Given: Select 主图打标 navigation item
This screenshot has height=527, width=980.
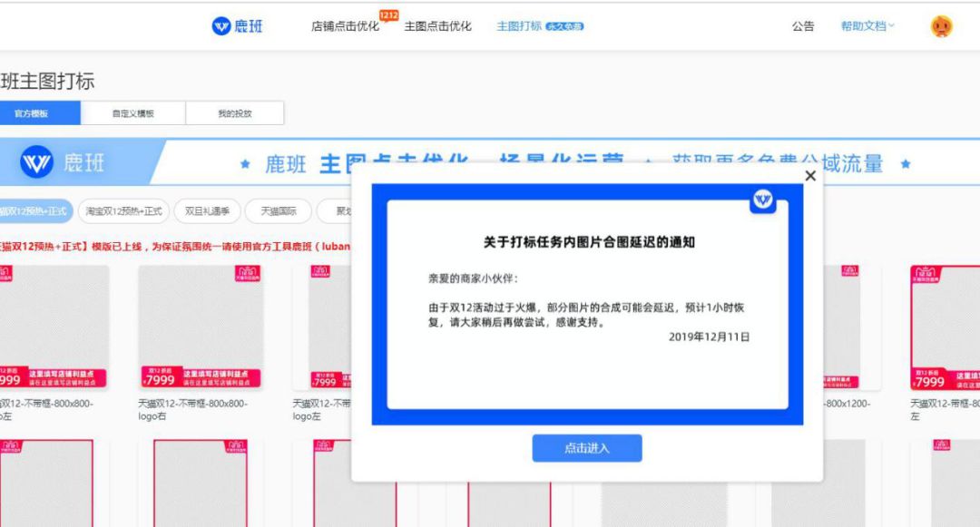Looking at the screenshot, I should 519,26.
